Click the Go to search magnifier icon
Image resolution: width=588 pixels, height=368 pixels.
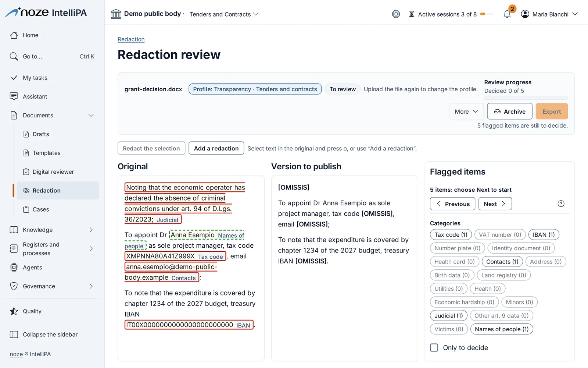pyautogui.click(x=14, y=56)
